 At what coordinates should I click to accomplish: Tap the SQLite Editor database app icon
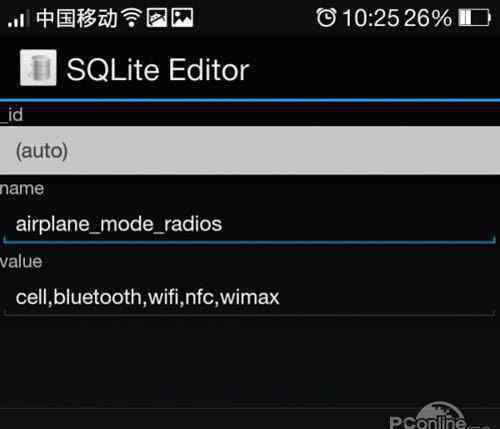click(x=38, y=68)
